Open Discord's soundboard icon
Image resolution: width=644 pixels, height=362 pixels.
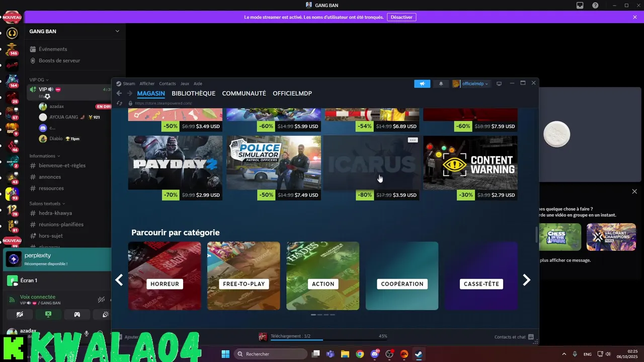(x=105, y=314)
